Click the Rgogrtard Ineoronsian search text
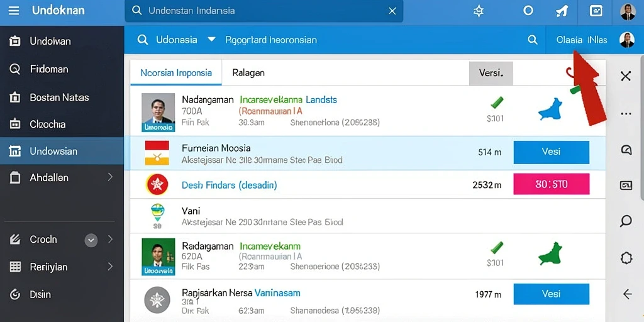644x322 pixels. [271, 40]
